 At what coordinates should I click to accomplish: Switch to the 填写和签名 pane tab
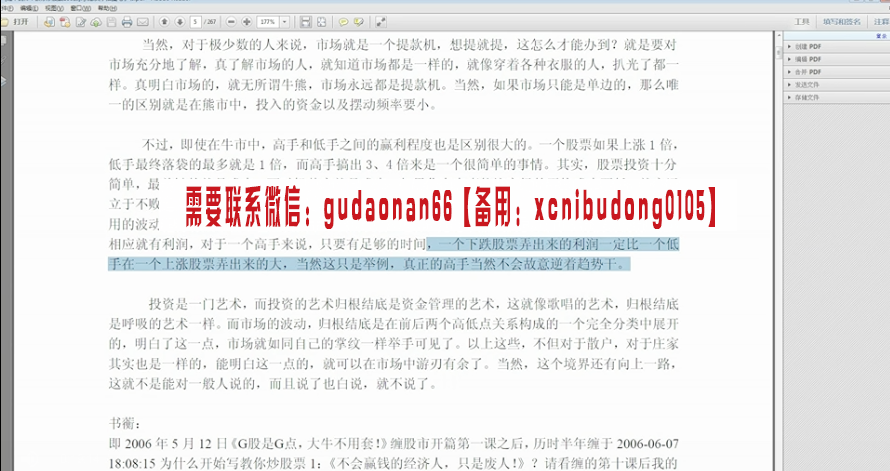(x=842, y=22)
